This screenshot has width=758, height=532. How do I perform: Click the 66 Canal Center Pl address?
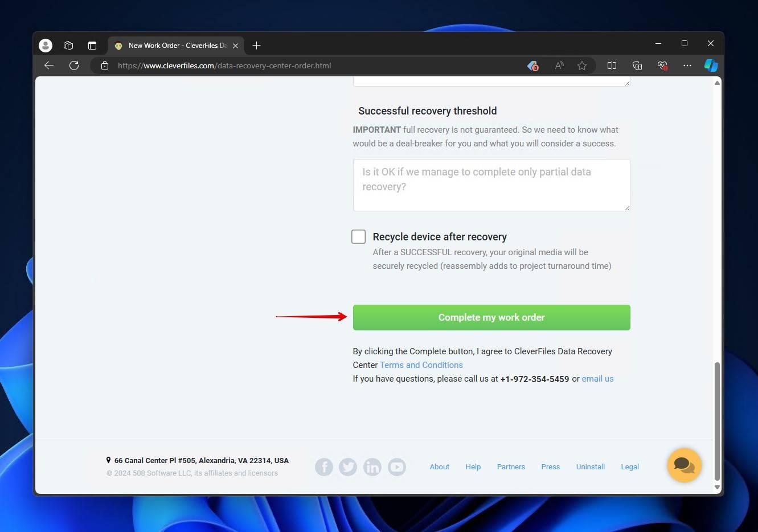(x=202, y=460)
